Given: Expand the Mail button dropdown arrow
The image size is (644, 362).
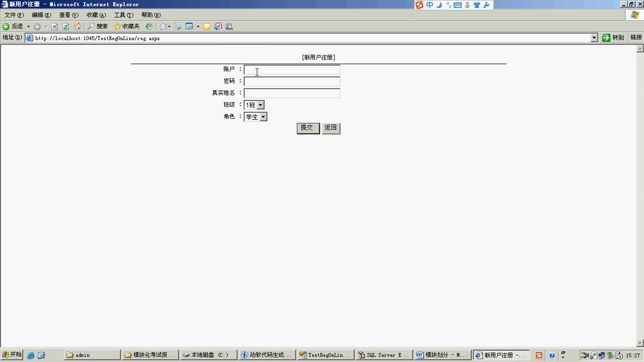Looking at the screenshot, I should pos(170,27).
